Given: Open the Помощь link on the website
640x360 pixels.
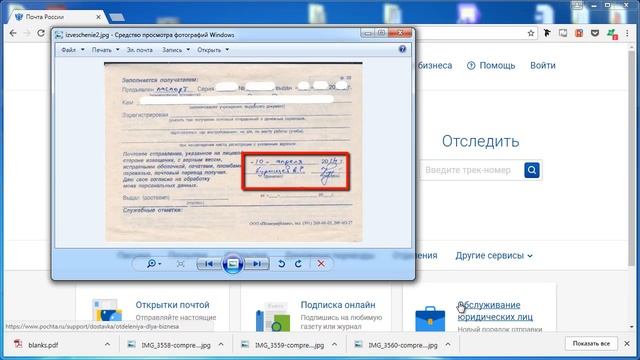Looking at the screenshot, I should point(491,65).
